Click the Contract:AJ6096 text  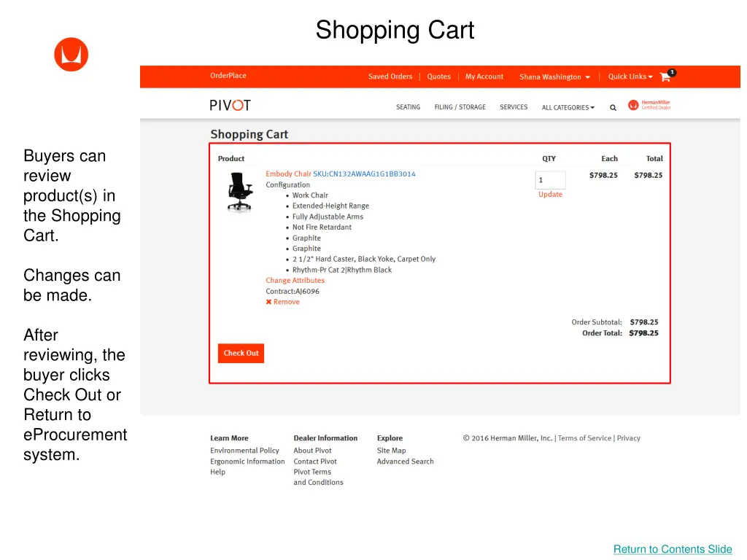293,292
